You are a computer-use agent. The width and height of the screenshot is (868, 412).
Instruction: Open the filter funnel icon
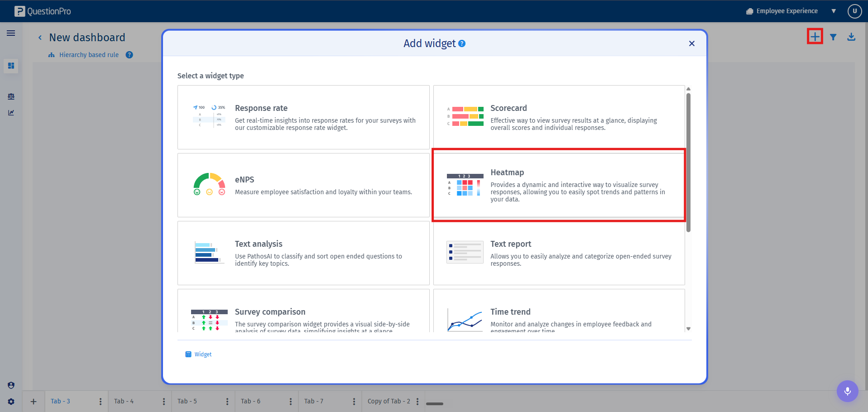[x=833, y=37]
